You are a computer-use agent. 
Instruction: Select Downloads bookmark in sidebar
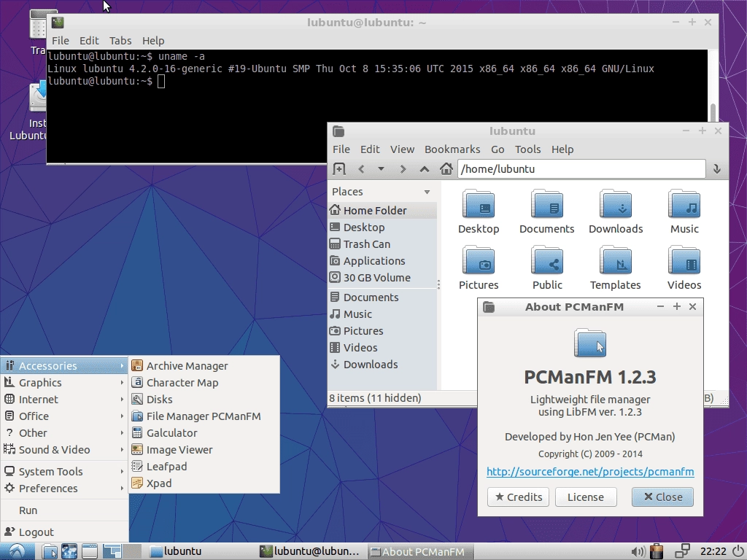382,365
